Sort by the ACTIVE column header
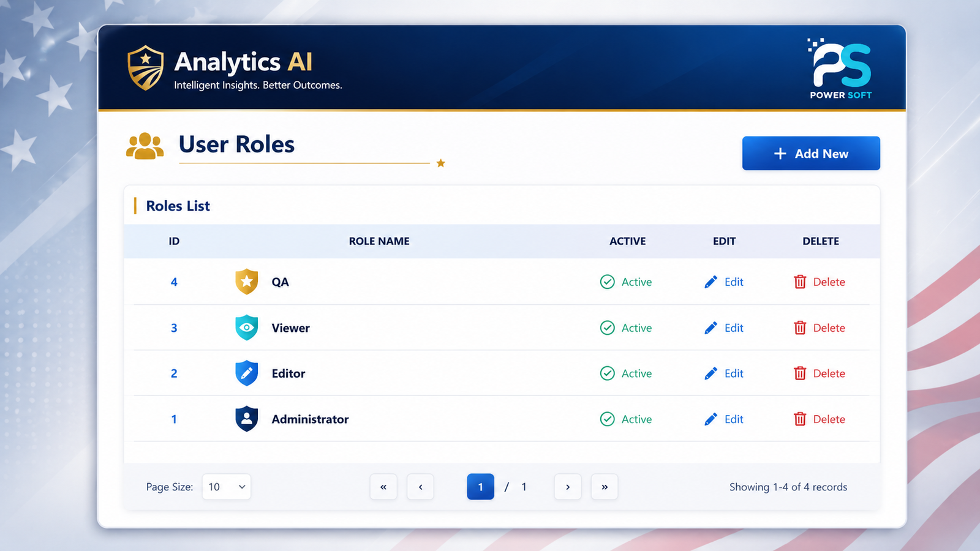The height and width of the screenshot is (551, 980). point(627,241)
